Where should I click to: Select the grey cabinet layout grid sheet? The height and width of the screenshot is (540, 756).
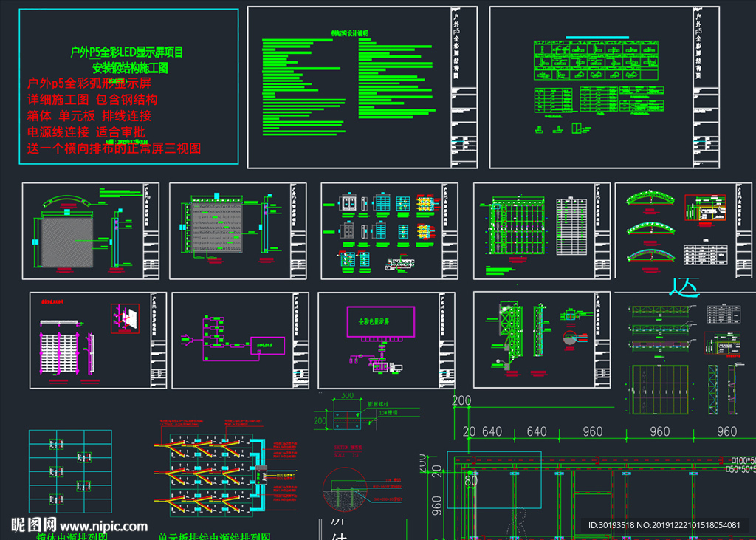pos(238,230)
